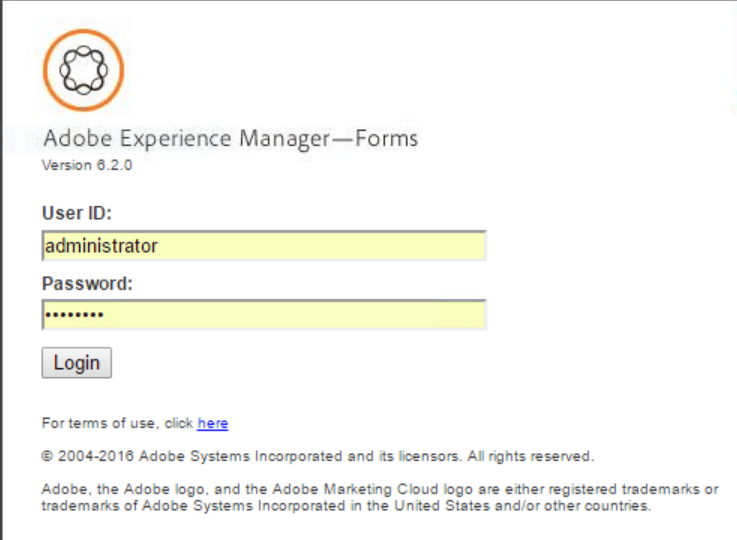Click the masked password dots
The height and width of the screenshot is (540, 737).
tap(73, 315)
